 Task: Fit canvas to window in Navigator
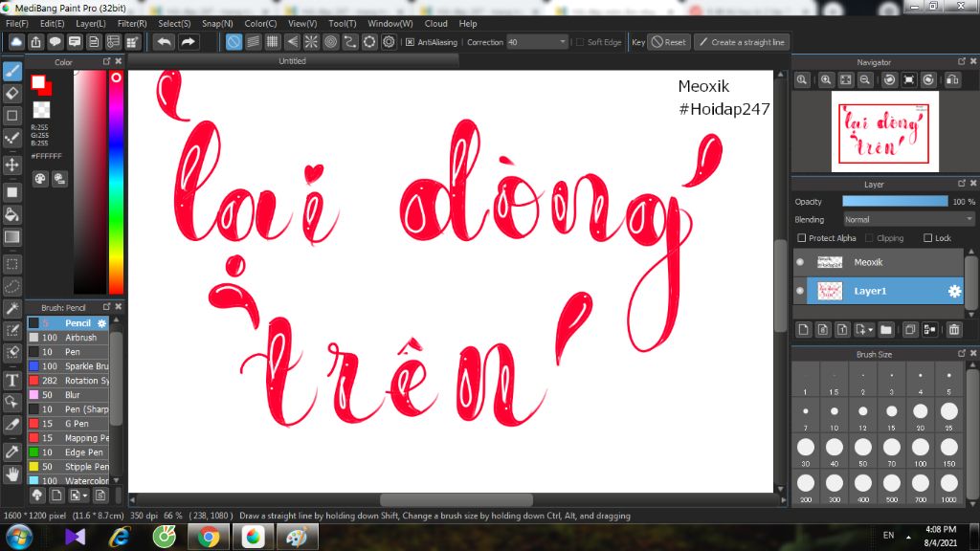(x=846, y=80)
